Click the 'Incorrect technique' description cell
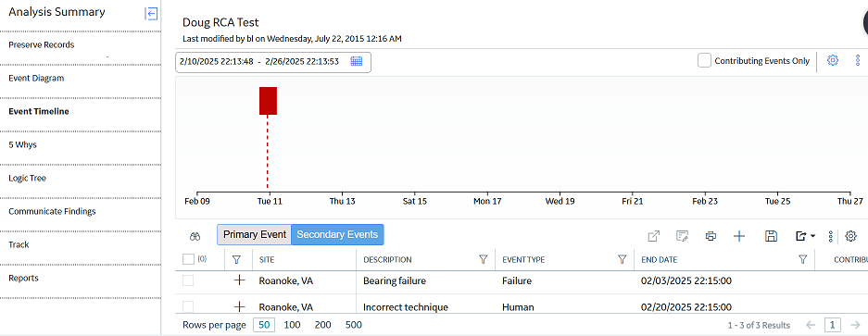Screen dimensions: 868x336 pyautogui.click(x=405, y=307)
